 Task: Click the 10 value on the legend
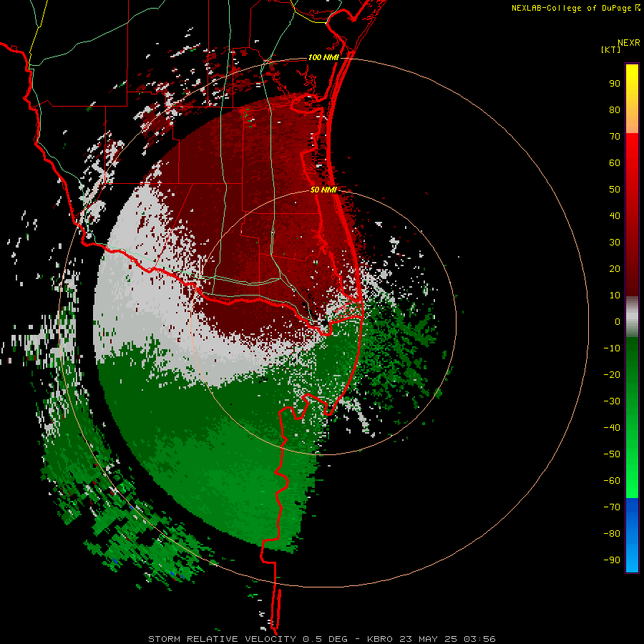pyautogui.click(x=615, y=296)
